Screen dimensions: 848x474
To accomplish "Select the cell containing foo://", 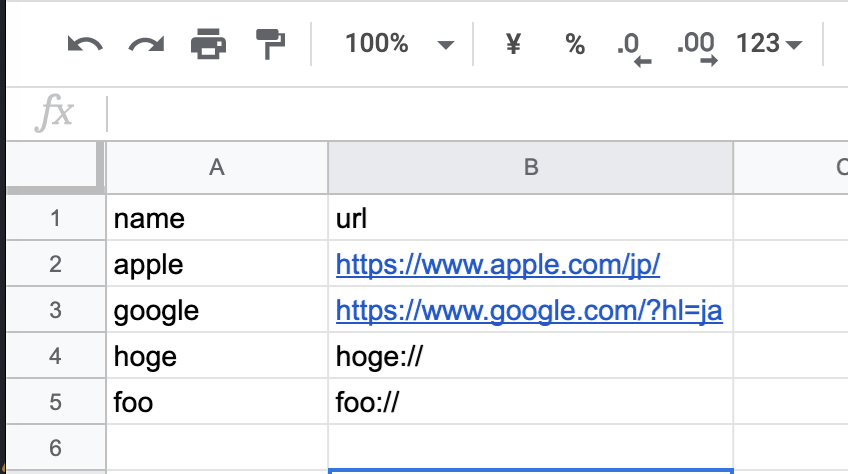I will click(x=531, y=402).
